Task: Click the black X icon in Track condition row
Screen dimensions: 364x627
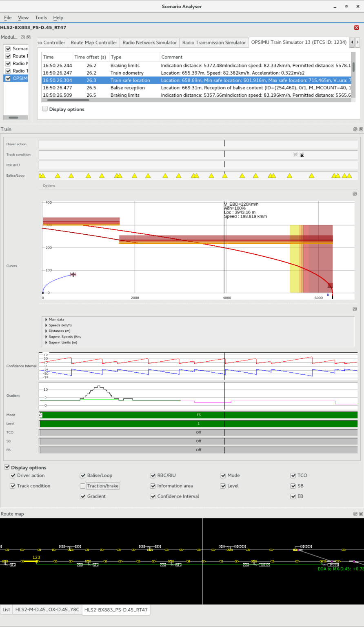Action: pyautogui.click(x=302, y=156)
